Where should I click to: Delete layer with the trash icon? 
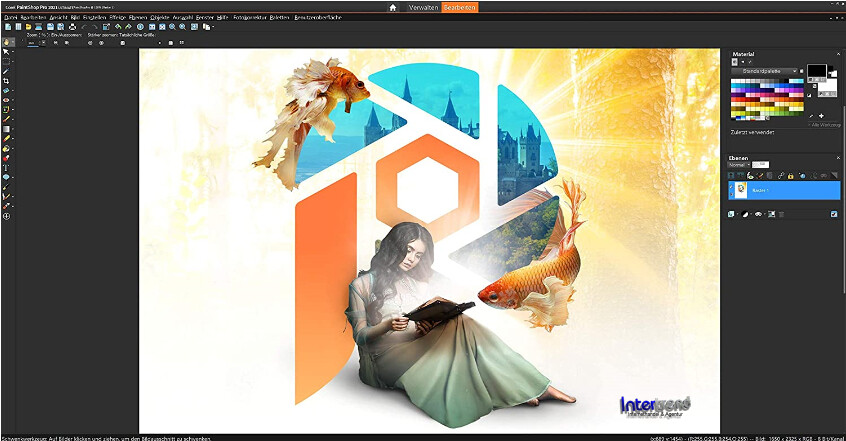pos(781,214)
